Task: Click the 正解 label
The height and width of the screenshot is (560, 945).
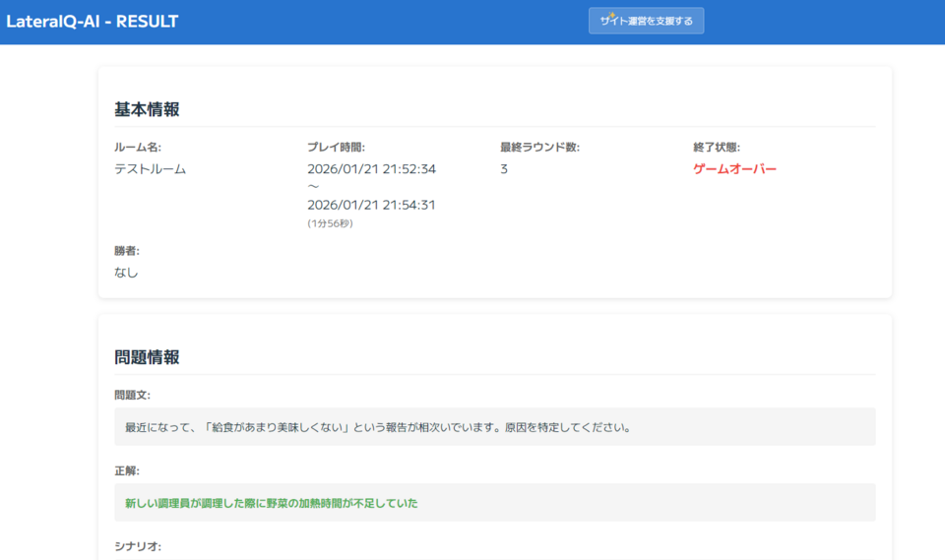Action: [127, 470]
